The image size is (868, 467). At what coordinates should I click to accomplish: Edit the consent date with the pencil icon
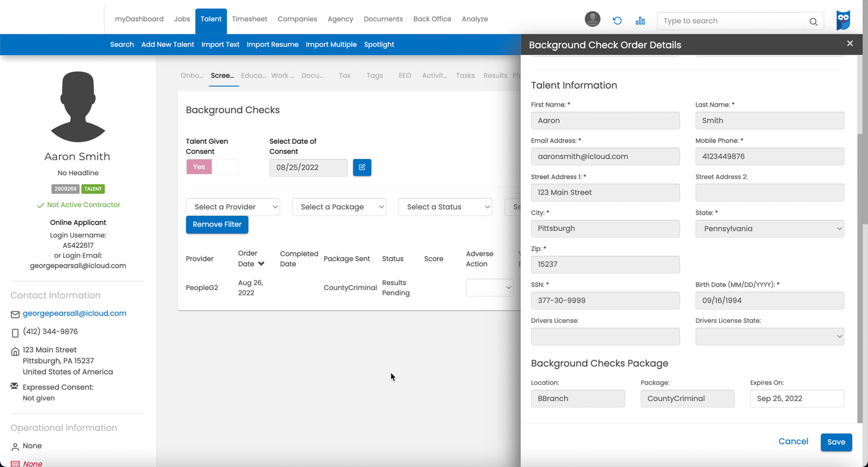[x=362, y=168]
